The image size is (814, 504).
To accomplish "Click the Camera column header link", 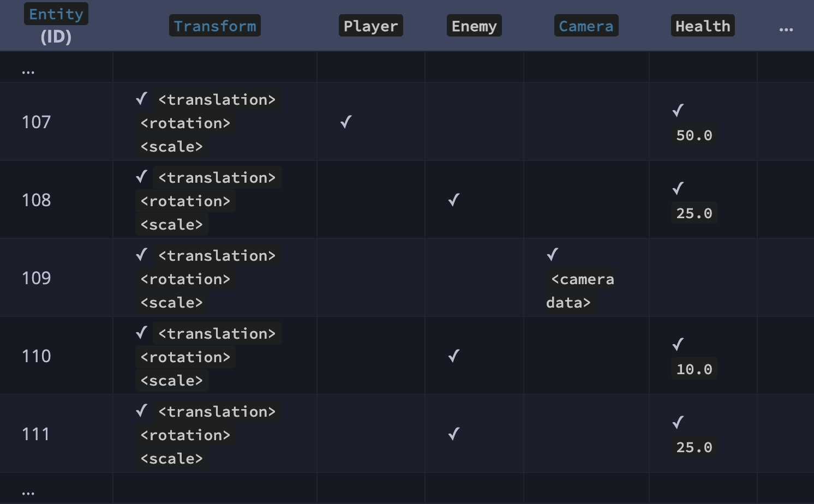I will (586, 26).
